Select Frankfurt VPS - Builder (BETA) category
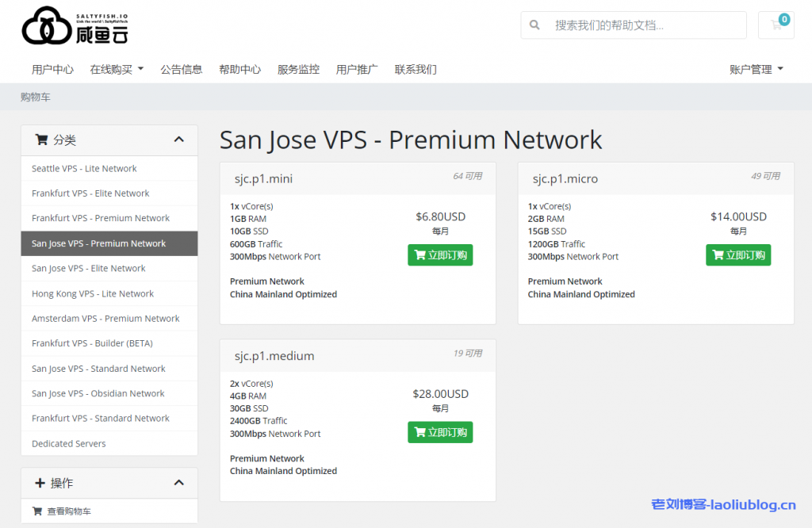 pos(92,343)
